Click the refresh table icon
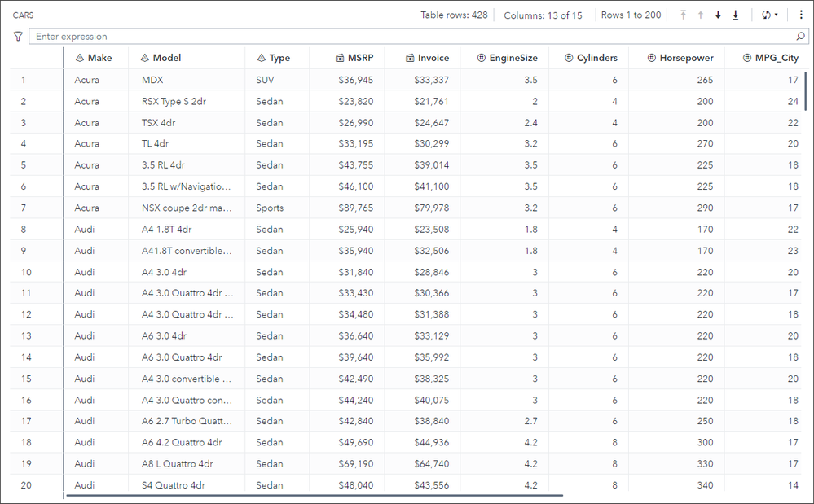 tap(766, 15)
